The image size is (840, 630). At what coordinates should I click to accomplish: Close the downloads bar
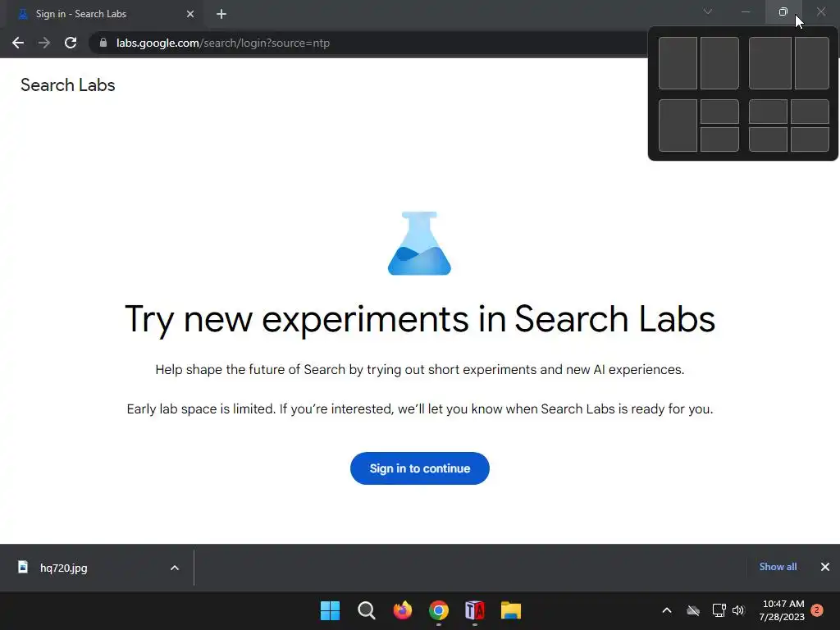tap(825, 567)
